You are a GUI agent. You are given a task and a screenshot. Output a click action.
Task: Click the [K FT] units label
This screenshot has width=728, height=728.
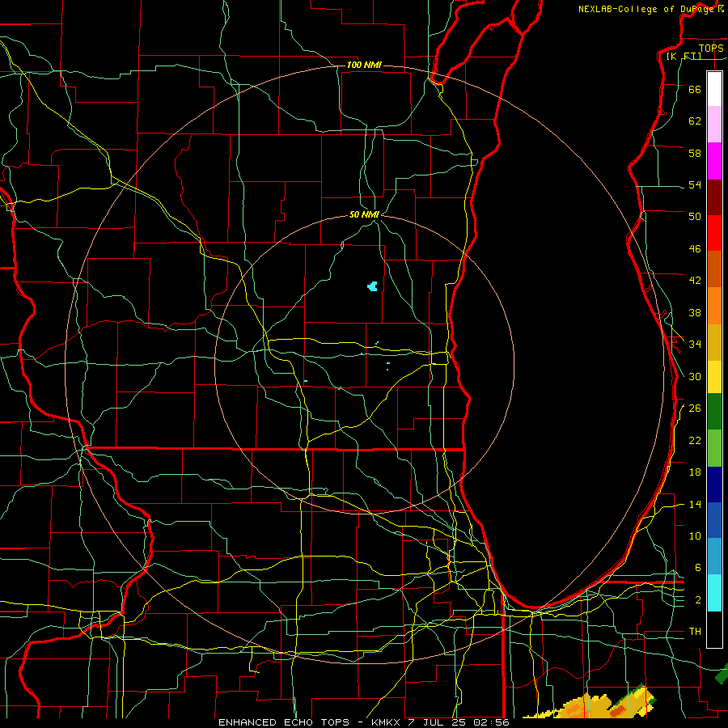684,56
